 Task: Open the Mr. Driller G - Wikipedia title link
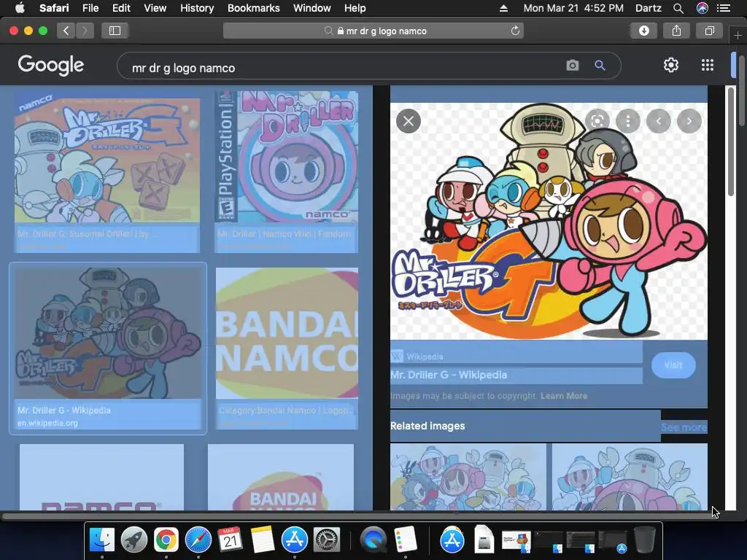pos(449,375)
